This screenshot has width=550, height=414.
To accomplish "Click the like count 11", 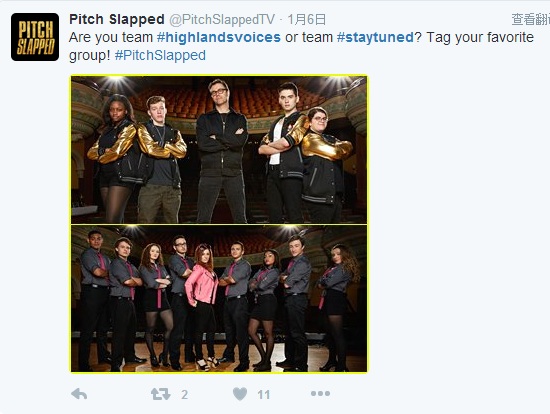I will [264, 395].
